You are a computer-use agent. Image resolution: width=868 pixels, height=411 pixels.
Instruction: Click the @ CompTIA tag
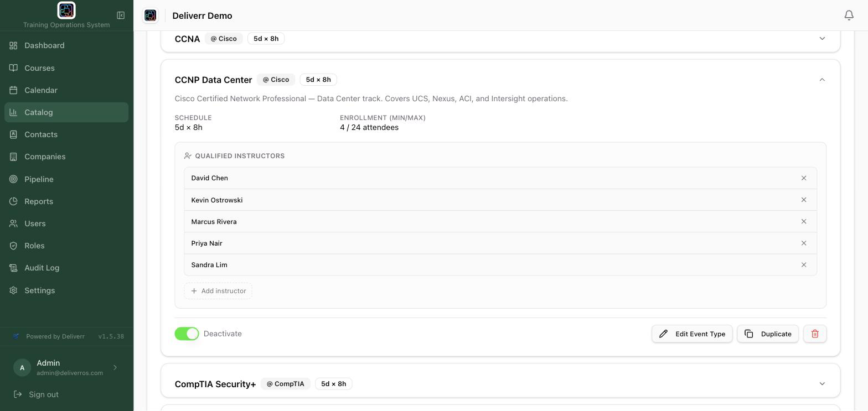point(286,384)
